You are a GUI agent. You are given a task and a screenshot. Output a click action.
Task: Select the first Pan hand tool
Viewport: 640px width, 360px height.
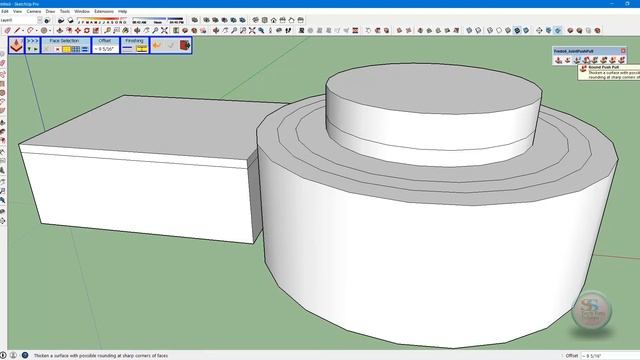[146, 30]
